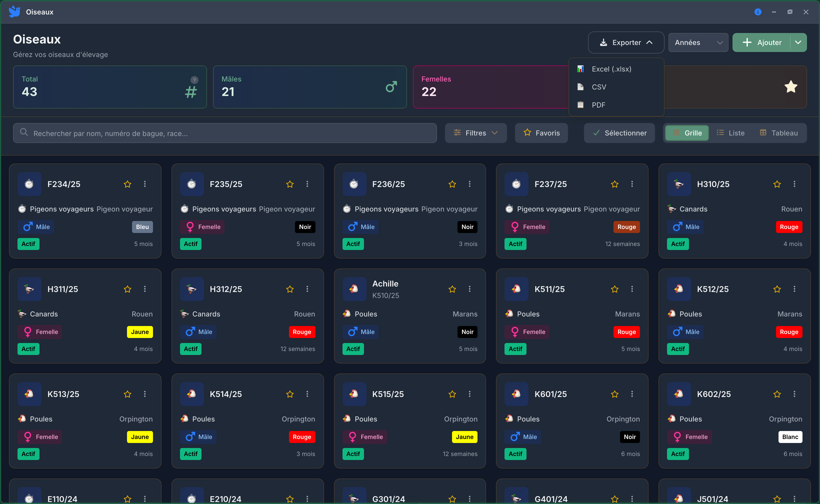Click the Actif status badge on K602/25
820x504 pixels.
(678, 454)
